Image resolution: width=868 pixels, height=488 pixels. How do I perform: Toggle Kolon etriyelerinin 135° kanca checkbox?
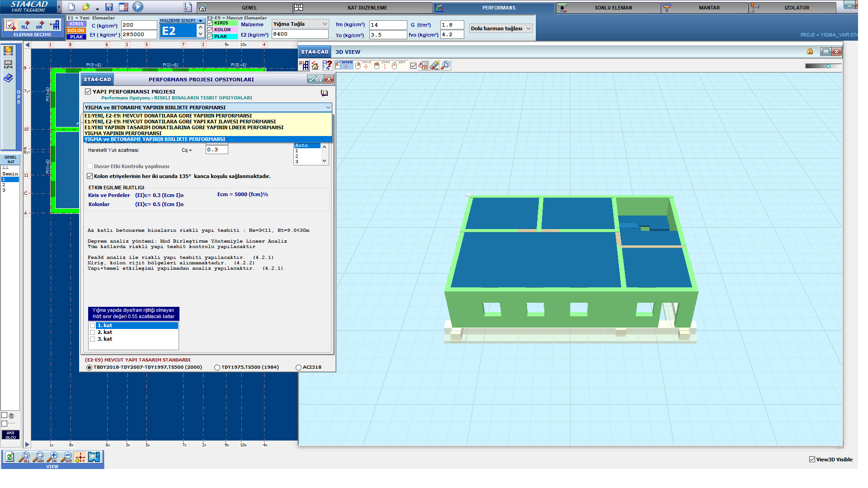point(90,176)
